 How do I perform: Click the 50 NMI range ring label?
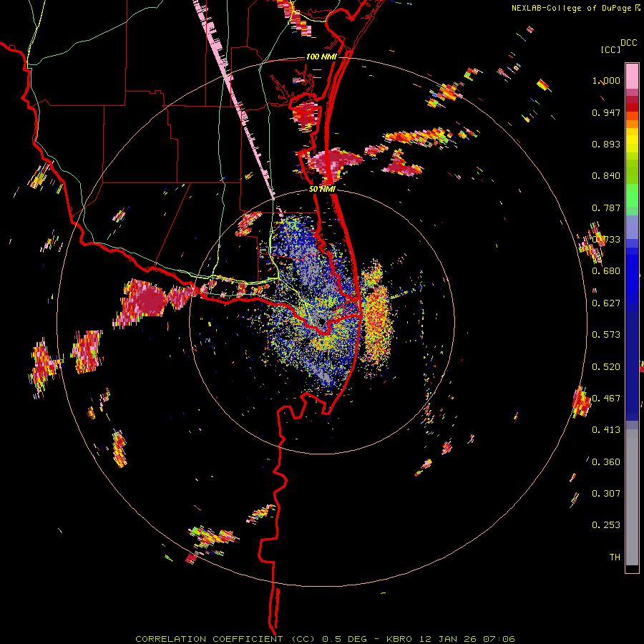click(322, 189)
